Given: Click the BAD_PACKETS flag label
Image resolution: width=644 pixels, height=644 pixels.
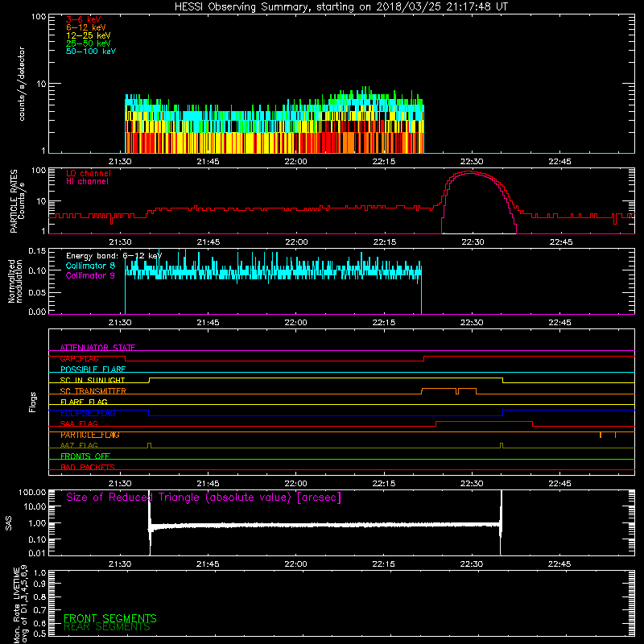Looking at the screenshot, I should coord(88,467).
